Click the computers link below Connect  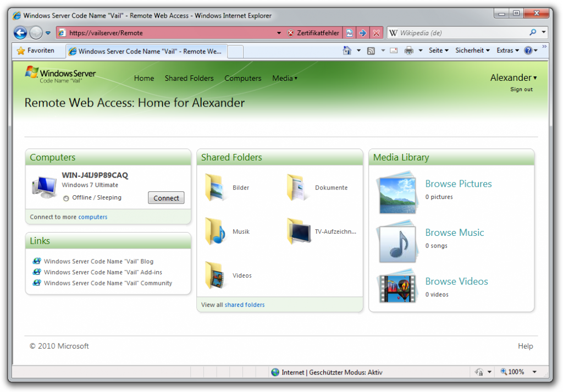pos(92,217)
